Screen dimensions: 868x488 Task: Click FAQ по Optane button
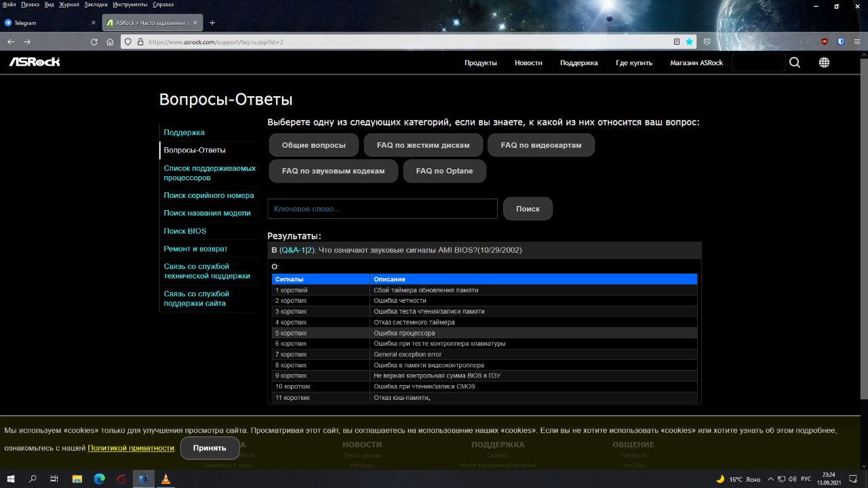445,171
